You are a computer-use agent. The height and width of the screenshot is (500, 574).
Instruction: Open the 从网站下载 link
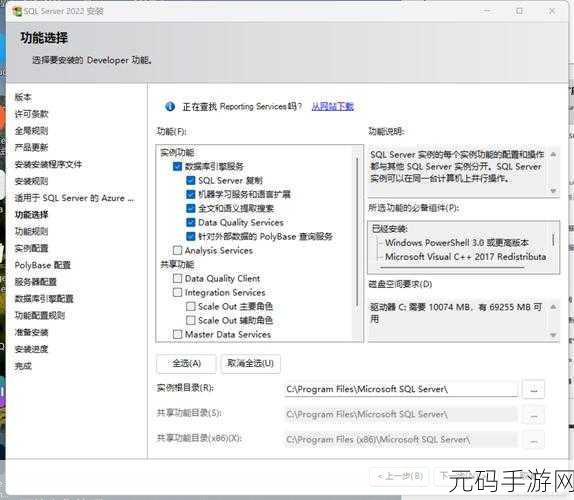point(332,106)
